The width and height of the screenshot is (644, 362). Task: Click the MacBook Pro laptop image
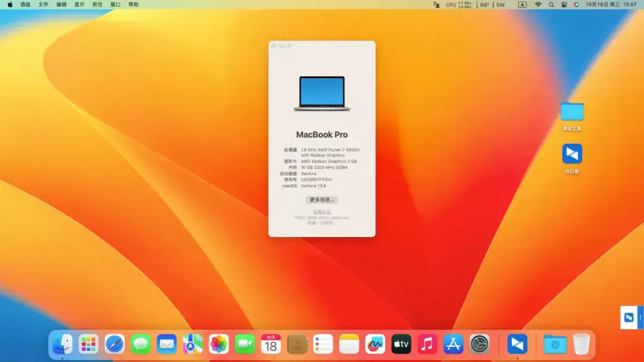pyautogui.click(x=322, y=94)
